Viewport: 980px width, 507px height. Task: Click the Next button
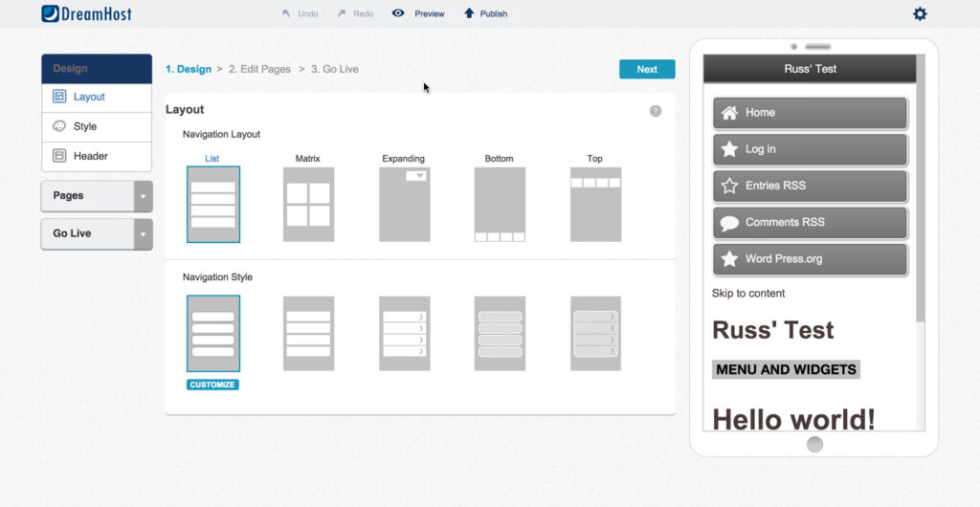[647, 69]
